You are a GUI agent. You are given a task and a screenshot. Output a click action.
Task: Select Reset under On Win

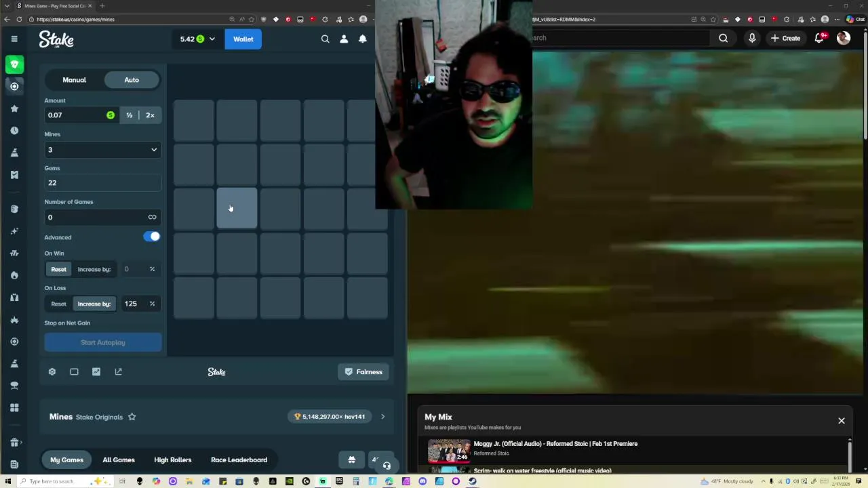pos(58,269)
